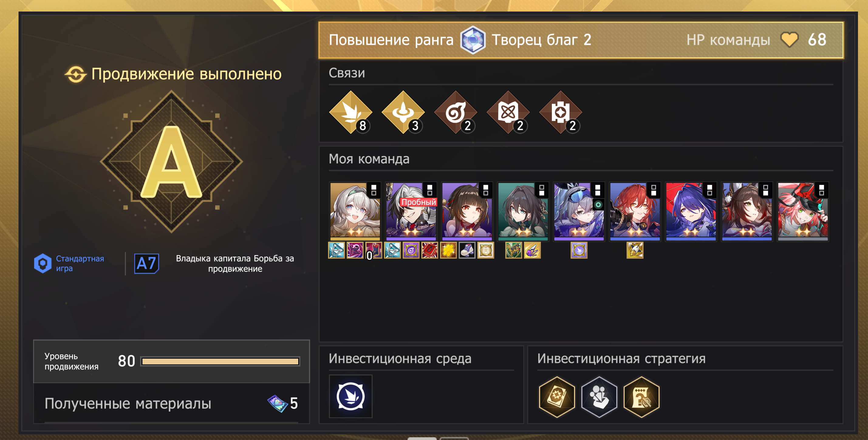Image resolution: width=868 pixels, height=440 pixels.
Task: Click the A7 difficulty badge
Action: tap(147, 264)
